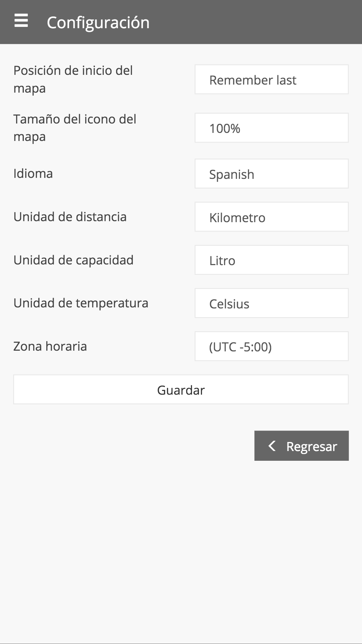Click the left chevron icon in Regresar
The image size is (362, 644).
272,446
